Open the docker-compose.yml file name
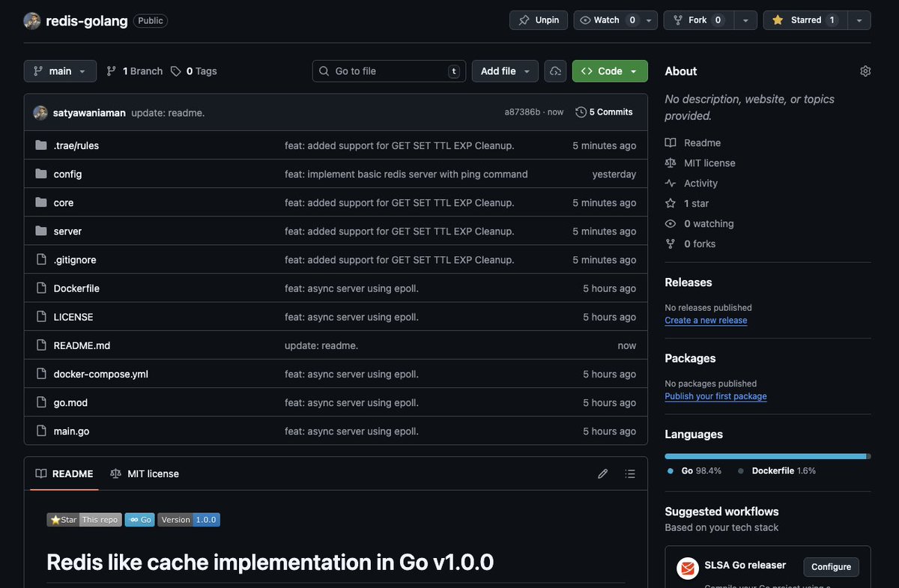 tap(101, 374)
